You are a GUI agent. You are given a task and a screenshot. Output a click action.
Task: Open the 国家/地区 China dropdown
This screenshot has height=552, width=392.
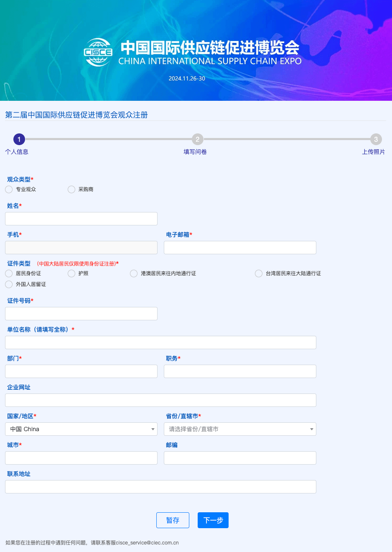pyautogui.click(x=81, y=429)
